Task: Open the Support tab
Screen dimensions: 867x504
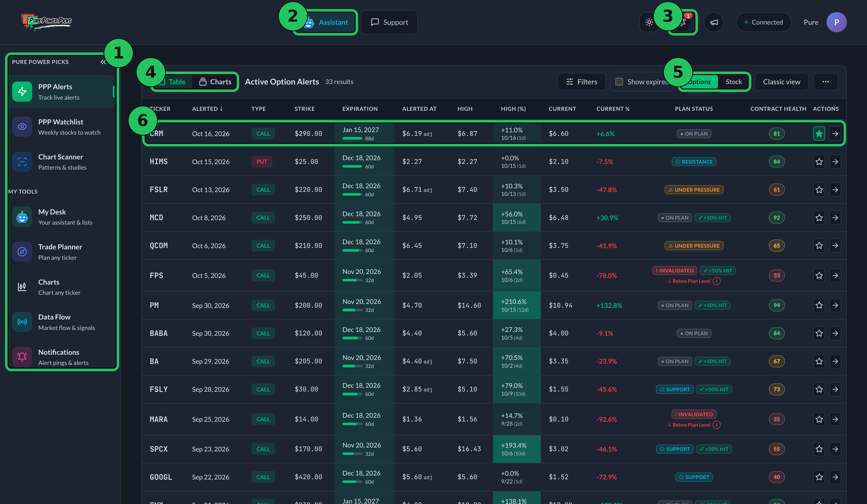Action: pyautogui.click(x=389, y=22)
